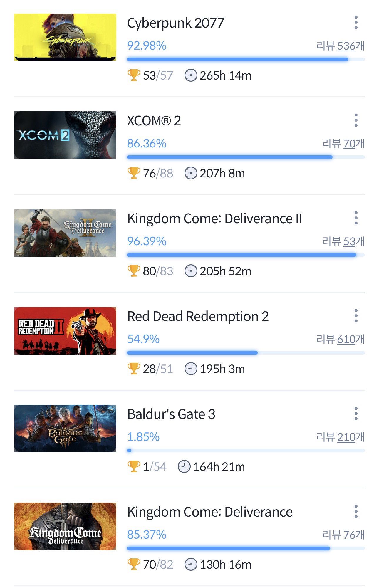Click the trophy icon next to 28/51
Screen dimensions: 379x588
tap(133, 369)
